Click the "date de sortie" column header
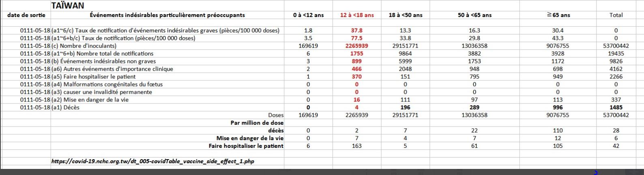The image size is (644, 175). coord(26,15)
